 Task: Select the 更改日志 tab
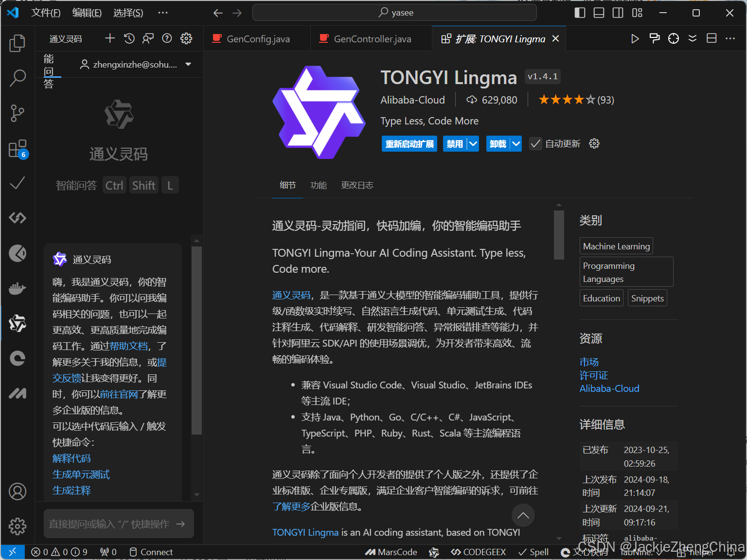point(357,185)
